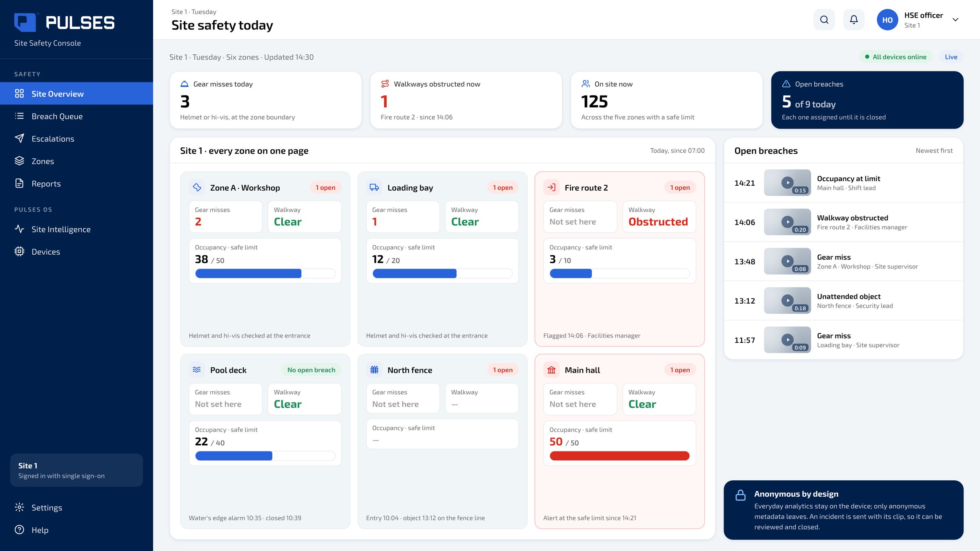Open Zones section
The height and width of the screenshot is (551, 980).
(76, 161)
